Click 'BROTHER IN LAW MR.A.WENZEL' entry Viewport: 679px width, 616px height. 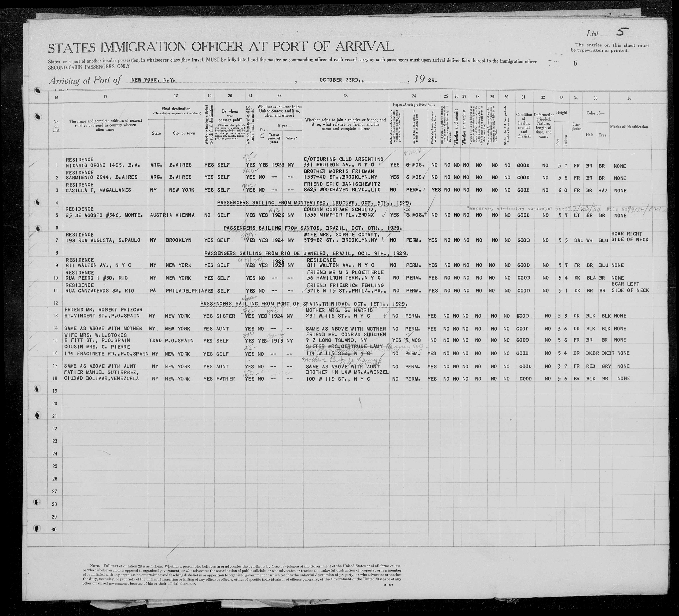tap(347, 373)
